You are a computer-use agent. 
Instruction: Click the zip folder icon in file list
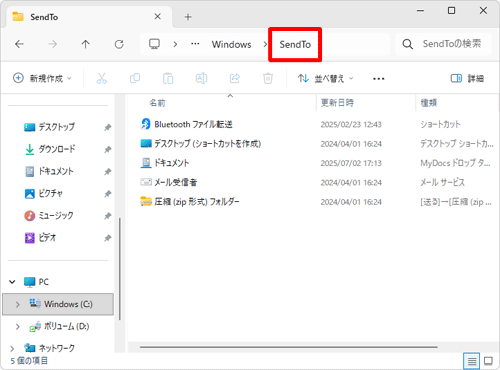146,201
